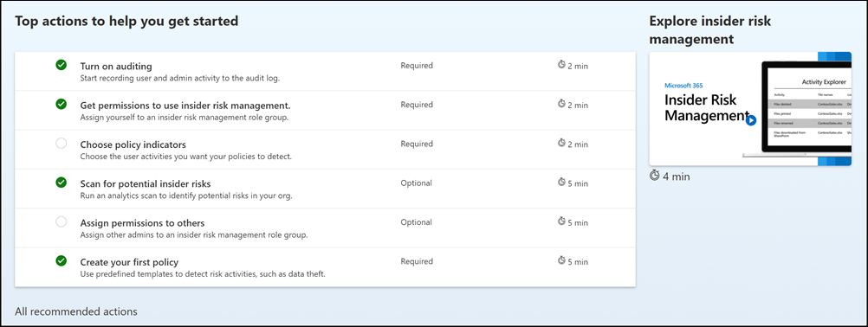The height and width of the screenshot is (327, 868).
Task: Click the timer icon in Create your first policy row
Action: tap(561, 261)
